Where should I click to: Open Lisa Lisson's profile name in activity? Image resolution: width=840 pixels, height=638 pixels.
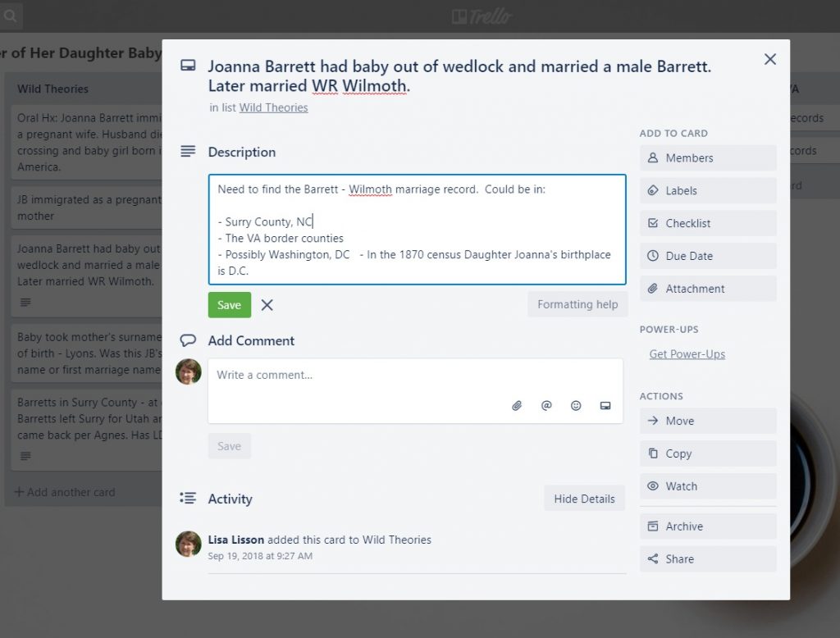pyautogui.click(x=235, y=540)
